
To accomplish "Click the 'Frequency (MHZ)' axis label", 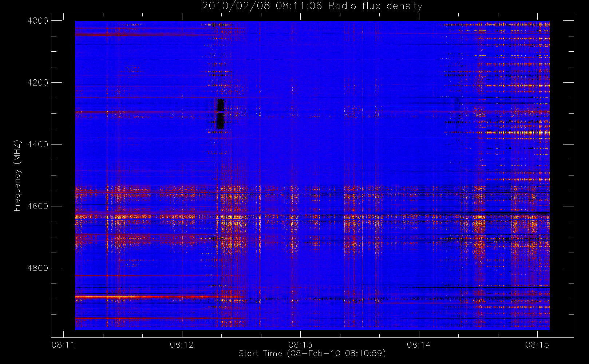I will [17, 175].
